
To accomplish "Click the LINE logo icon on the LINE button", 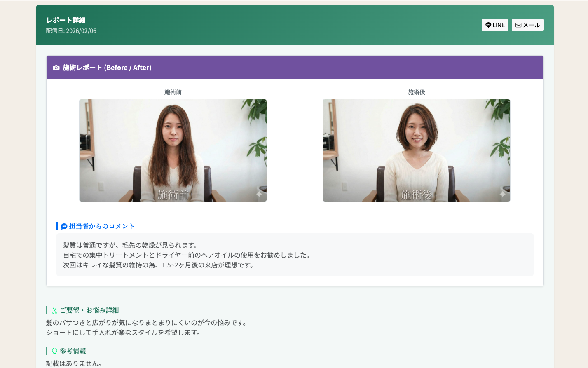I will pos(488,25).
